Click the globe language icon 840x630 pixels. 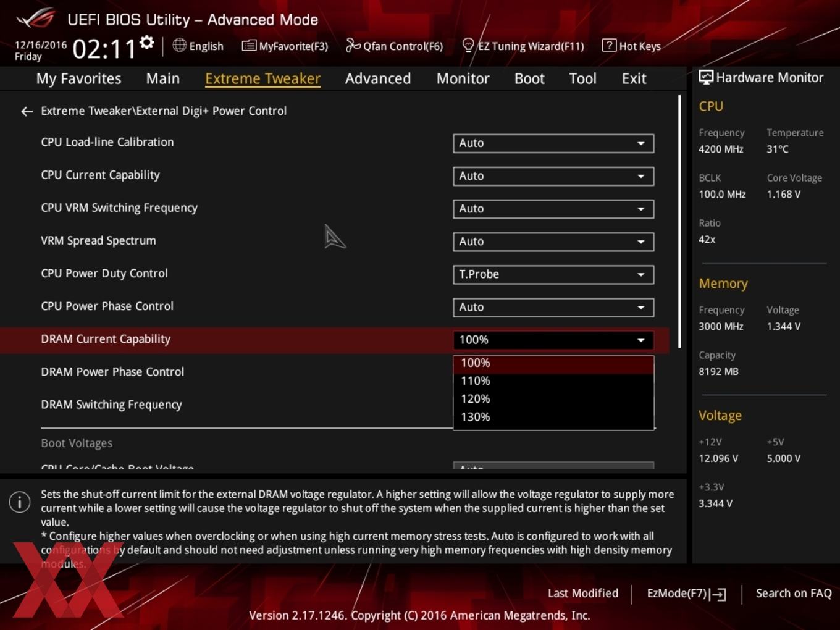[x=179, y=45]
